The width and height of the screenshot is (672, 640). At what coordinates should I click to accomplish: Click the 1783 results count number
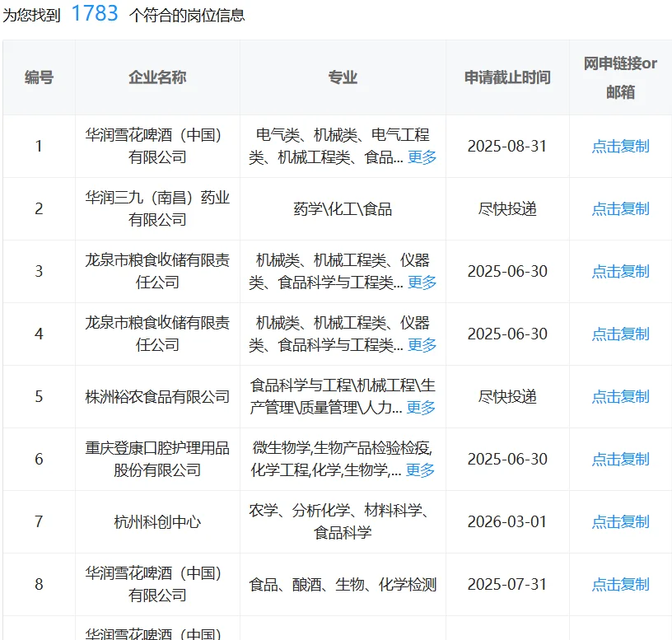[x=95, y=13]
